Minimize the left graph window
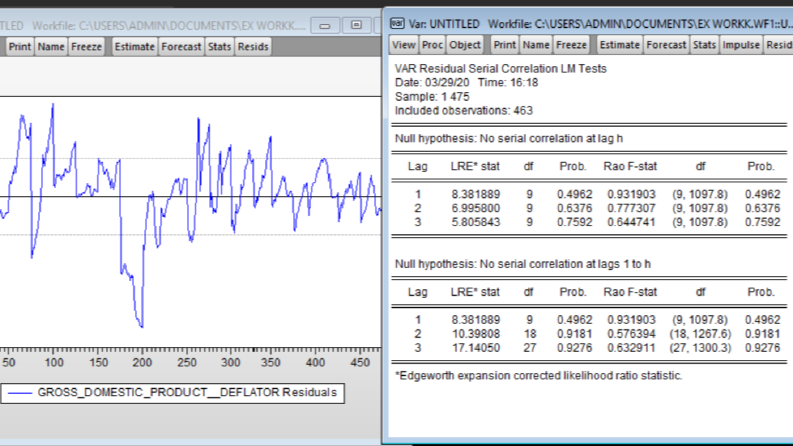 pos(325,25)
